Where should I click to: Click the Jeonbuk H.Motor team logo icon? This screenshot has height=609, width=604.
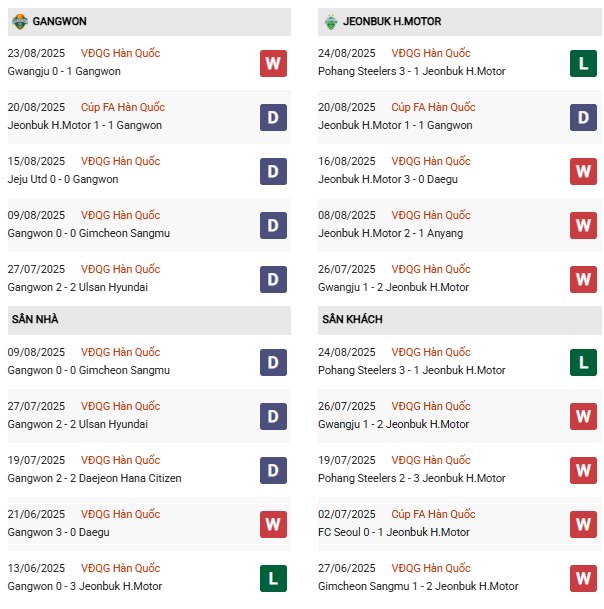tap(331, 21)
